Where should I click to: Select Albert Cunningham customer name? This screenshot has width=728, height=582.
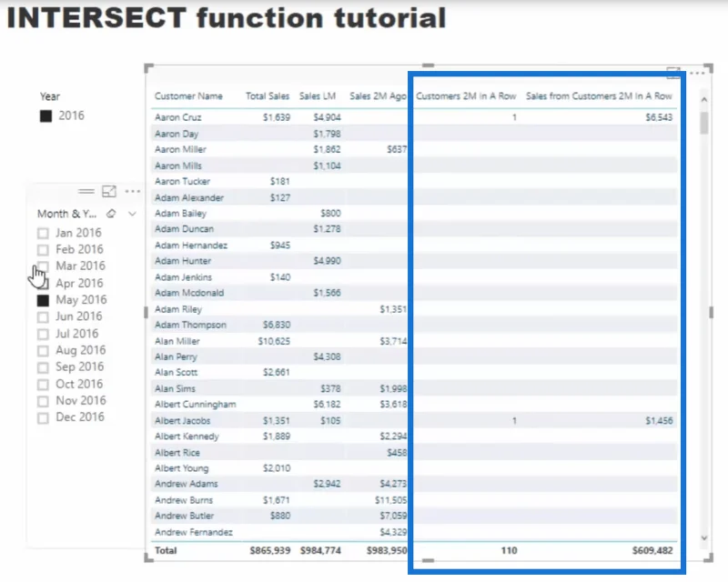(195, 405)
